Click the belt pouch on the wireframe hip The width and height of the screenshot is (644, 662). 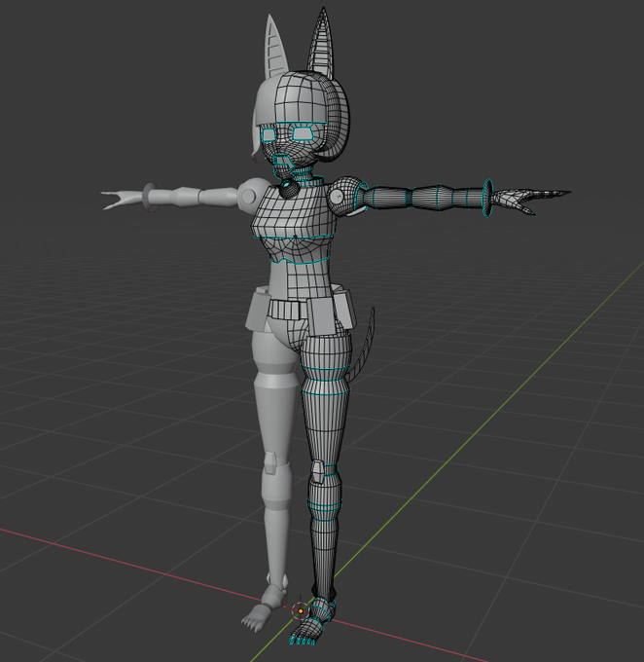click(323, 316)
